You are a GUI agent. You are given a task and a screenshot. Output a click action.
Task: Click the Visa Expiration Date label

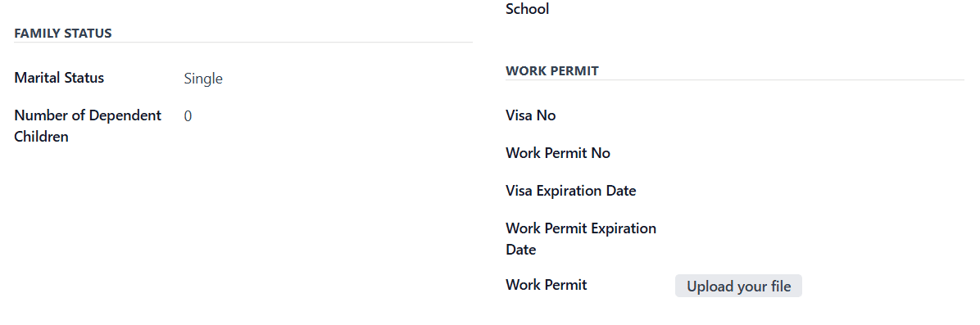point(571,191)
